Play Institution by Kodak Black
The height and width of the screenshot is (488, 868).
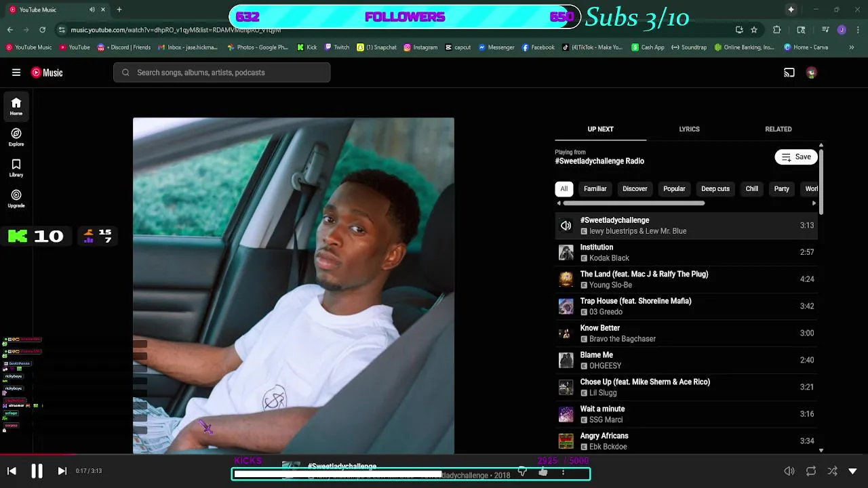click(x=686, y=252)
